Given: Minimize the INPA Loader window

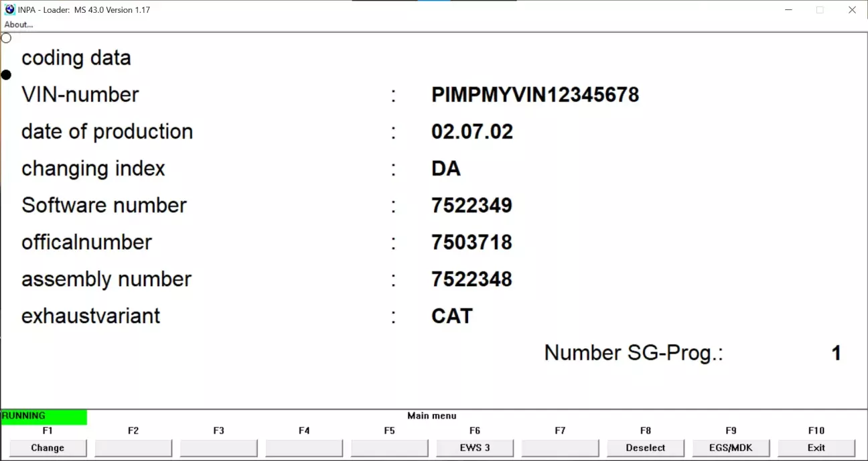Looking at the screenshot, I should pyautogui.click(x=787, y=10).
